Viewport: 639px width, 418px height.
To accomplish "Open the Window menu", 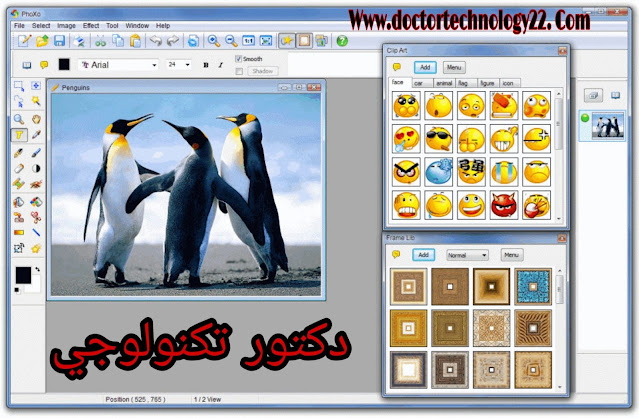I will point(137,26).
